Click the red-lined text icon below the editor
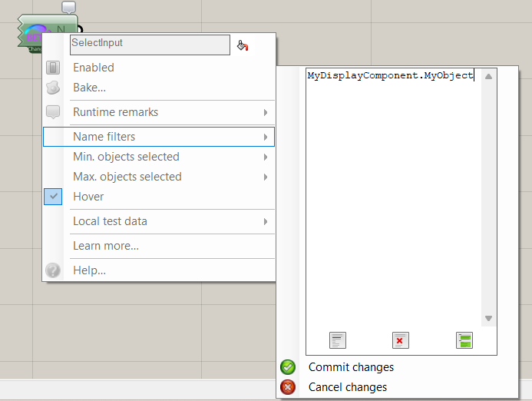 point(338,340)
